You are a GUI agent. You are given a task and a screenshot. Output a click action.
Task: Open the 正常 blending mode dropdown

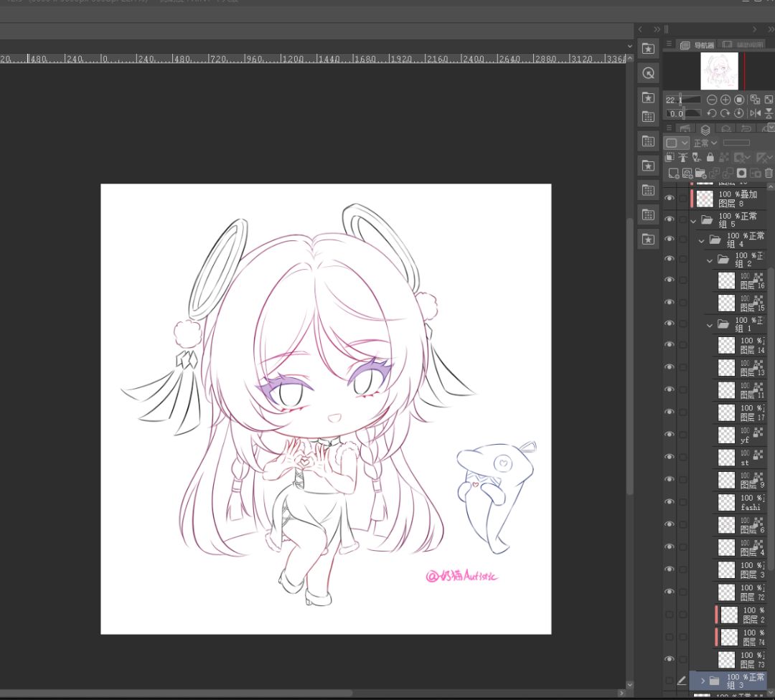pos(705,143)
